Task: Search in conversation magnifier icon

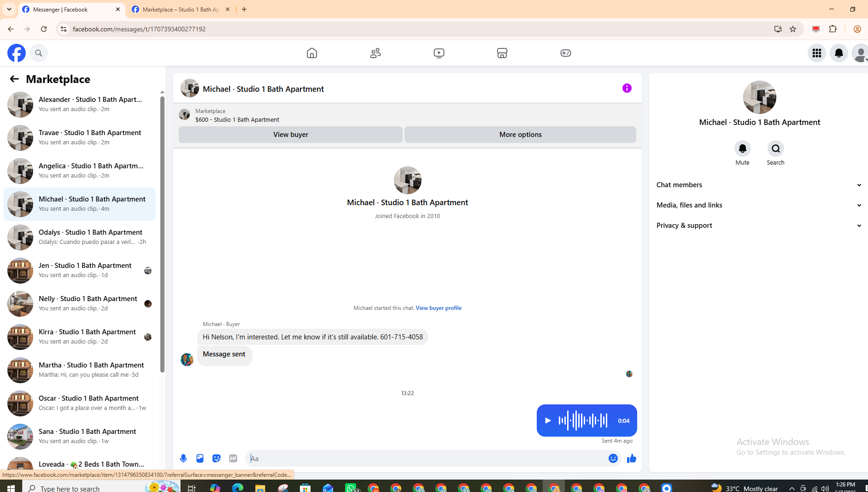Action: (x=776, y=148)
